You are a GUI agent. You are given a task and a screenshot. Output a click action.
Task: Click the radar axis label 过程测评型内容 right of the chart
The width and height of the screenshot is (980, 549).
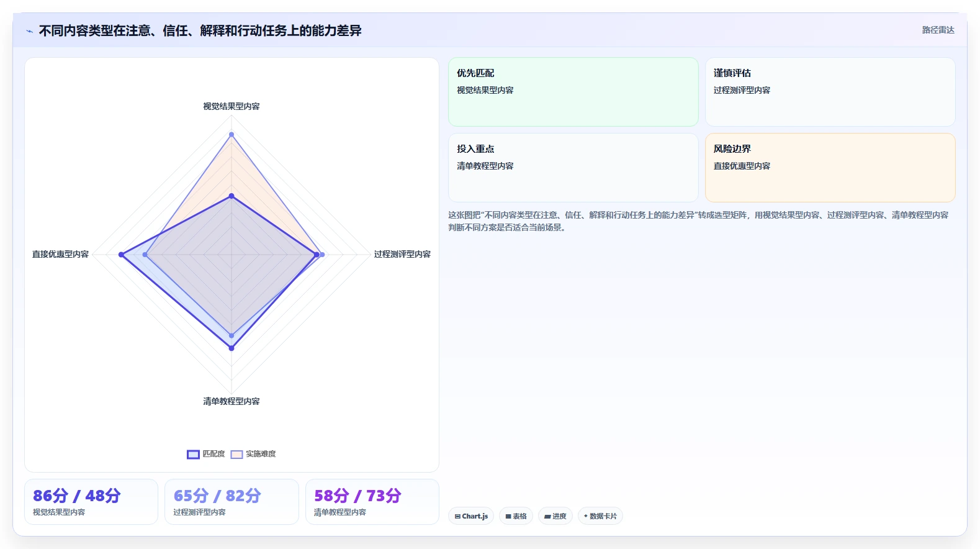402,254
